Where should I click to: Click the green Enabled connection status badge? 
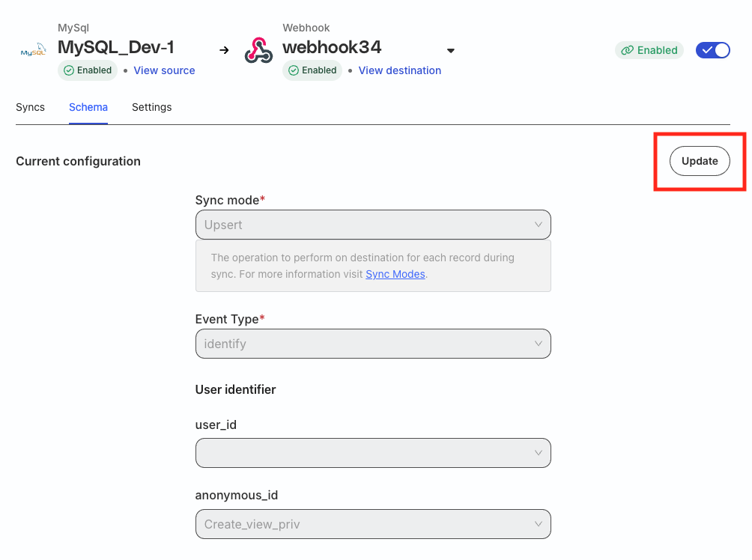pyautogui.click(x=649, y=50)
